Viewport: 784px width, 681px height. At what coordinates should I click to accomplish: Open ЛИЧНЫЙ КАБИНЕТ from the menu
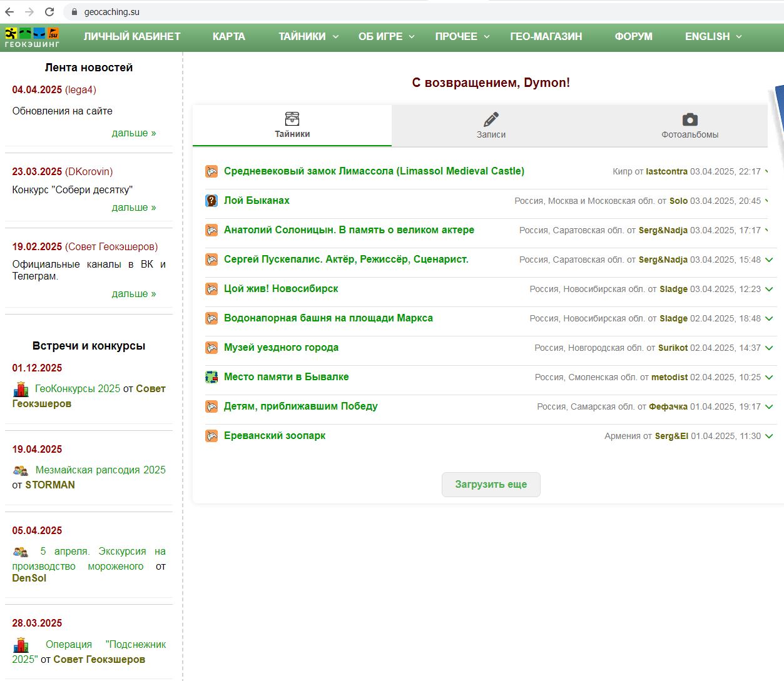coord(132,37)
